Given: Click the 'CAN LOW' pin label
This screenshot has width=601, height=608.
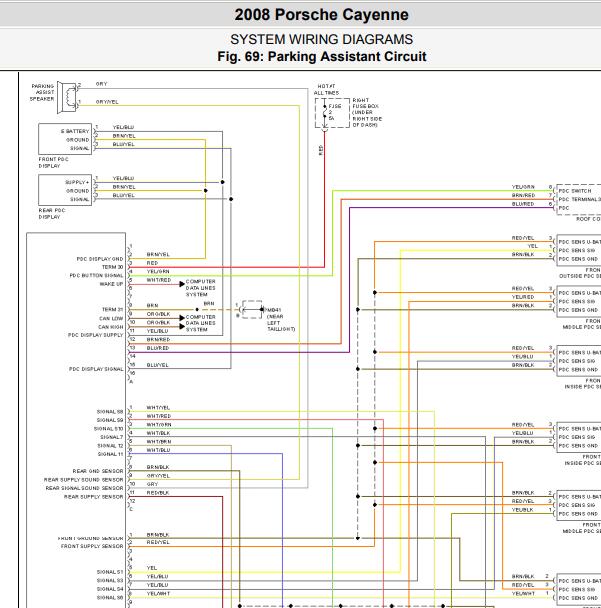Looking at the screenshot, I should 111,318.
